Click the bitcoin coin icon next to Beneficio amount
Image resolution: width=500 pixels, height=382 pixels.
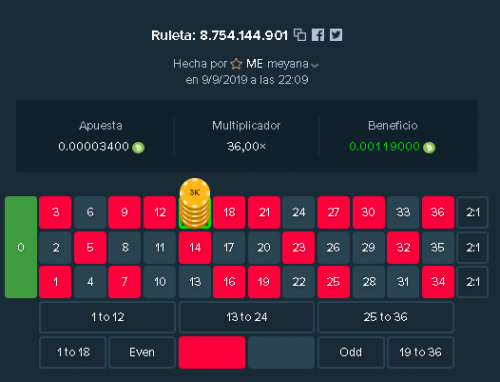point(429,147)
